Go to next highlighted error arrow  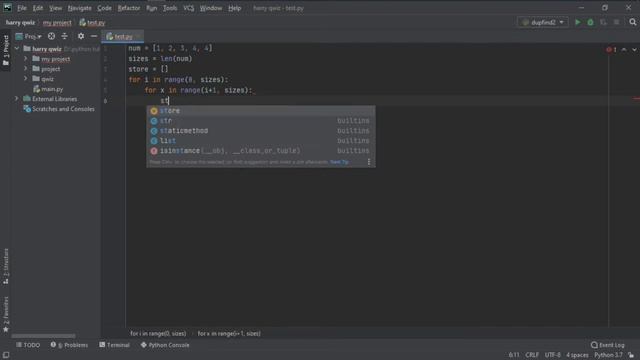coord(634,49)
